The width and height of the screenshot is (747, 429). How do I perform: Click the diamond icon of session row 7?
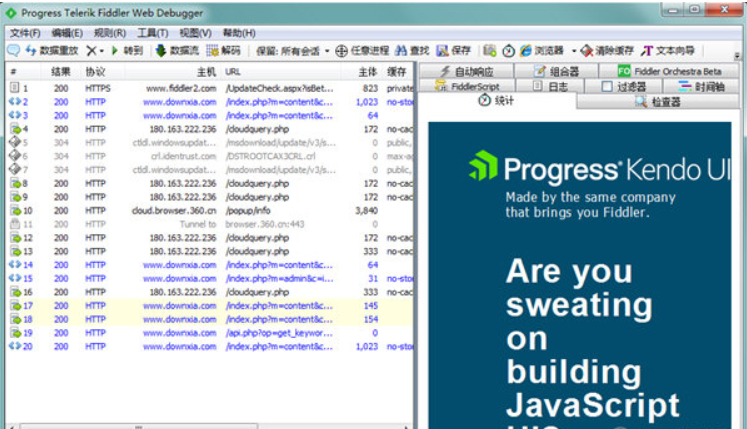[15, 169]
